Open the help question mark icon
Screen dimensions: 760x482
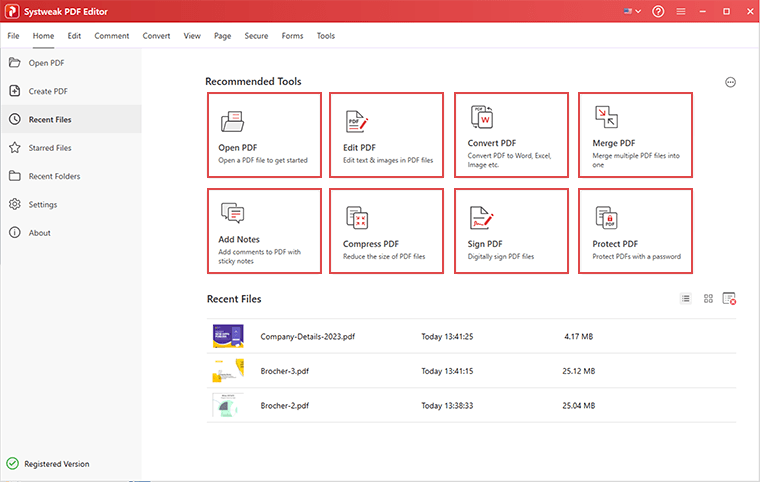point(658,11)
